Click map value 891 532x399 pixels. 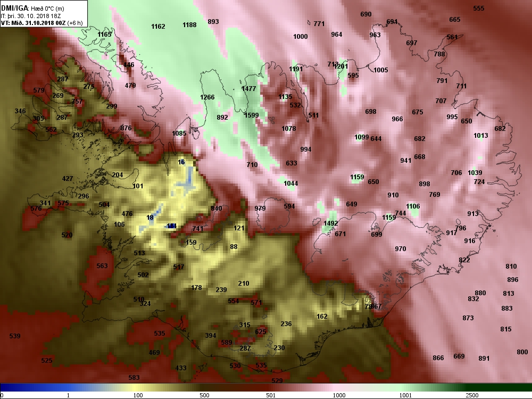(x=484, y=359)
